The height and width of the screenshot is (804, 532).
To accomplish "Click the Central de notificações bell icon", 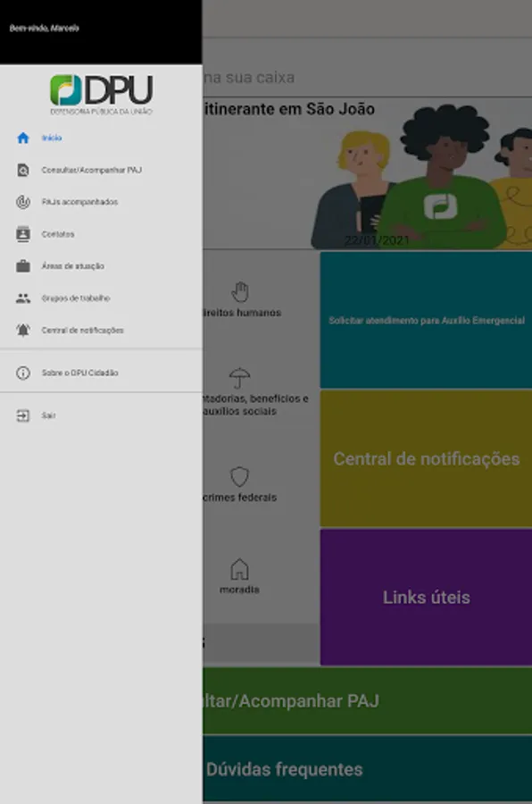I will (x=23, y=331).
